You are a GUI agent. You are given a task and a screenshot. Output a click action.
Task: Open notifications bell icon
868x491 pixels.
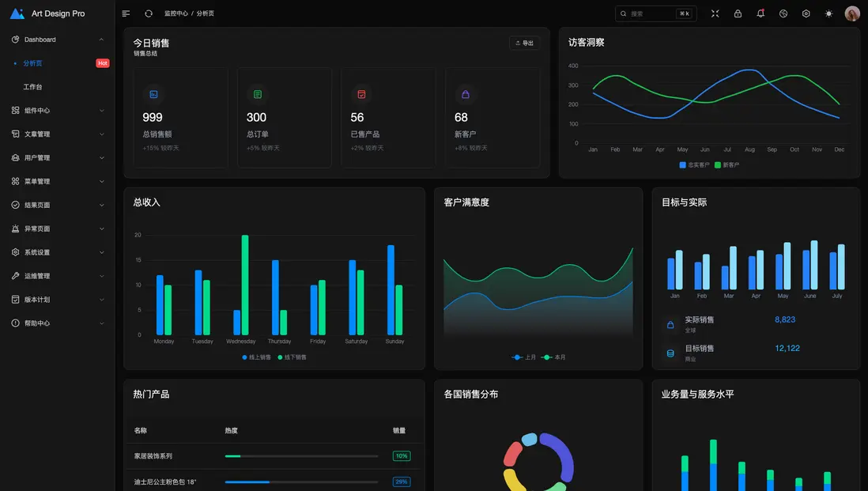pyautogui.click(x=760, y=13)
